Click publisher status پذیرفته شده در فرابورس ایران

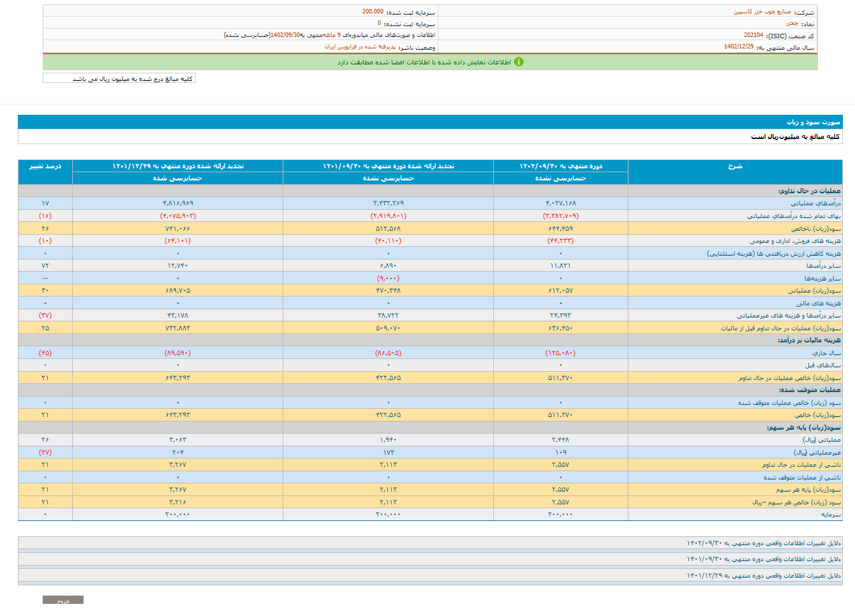tap(360, 47)
